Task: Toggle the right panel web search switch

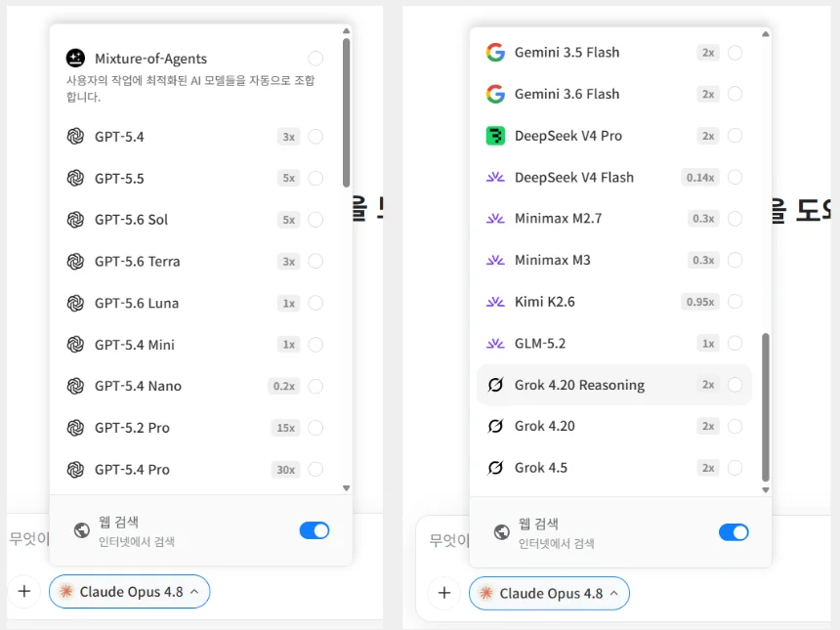Action: pyautogui.click(x=734, y=532)
